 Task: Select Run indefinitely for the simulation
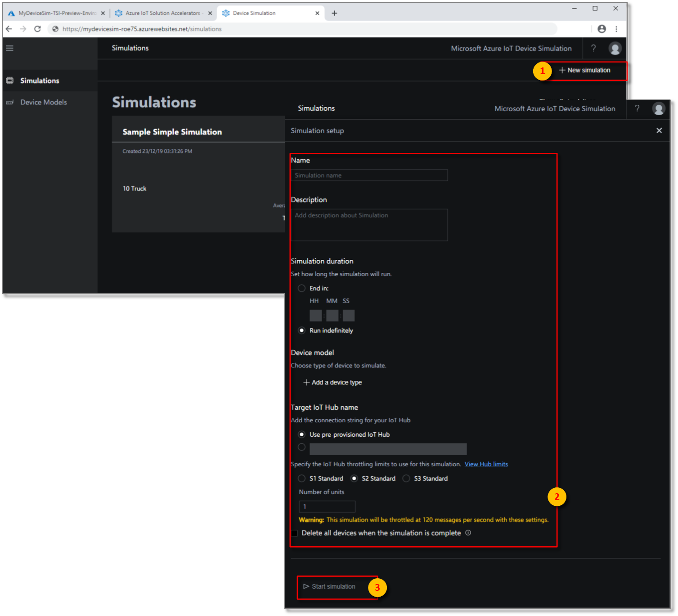pyautogui.click(x=301, y=330)
